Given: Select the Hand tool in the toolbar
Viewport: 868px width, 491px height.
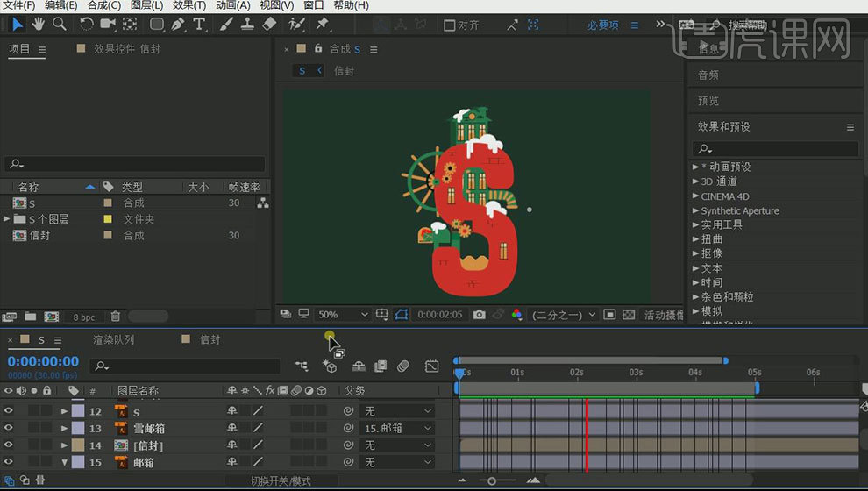Looking at the screenshot, I should click(x=39, y=24).
